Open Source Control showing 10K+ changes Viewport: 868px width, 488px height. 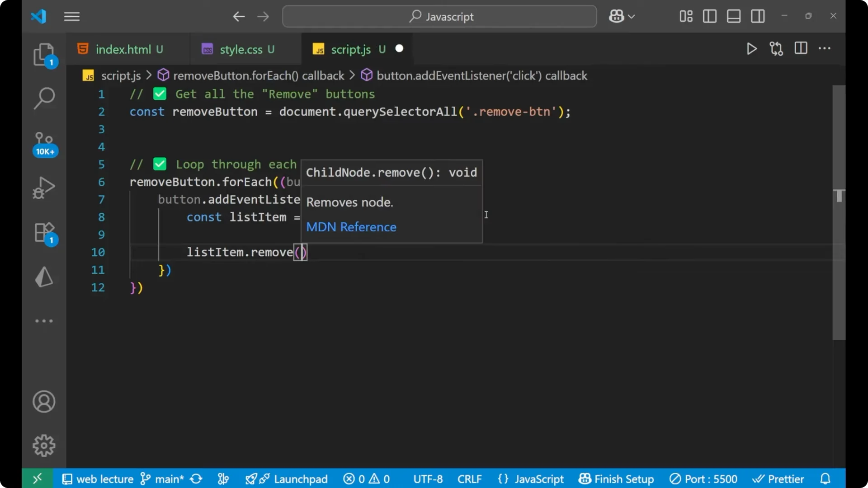coord(44,142)
